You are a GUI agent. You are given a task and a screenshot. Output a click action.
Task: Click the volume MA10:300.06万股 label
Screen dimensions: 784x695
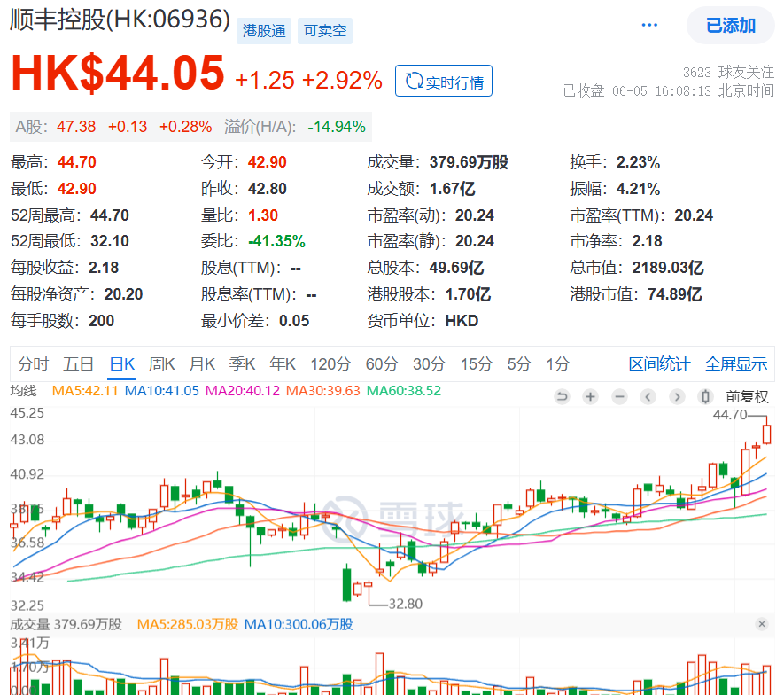coord(299,624)
